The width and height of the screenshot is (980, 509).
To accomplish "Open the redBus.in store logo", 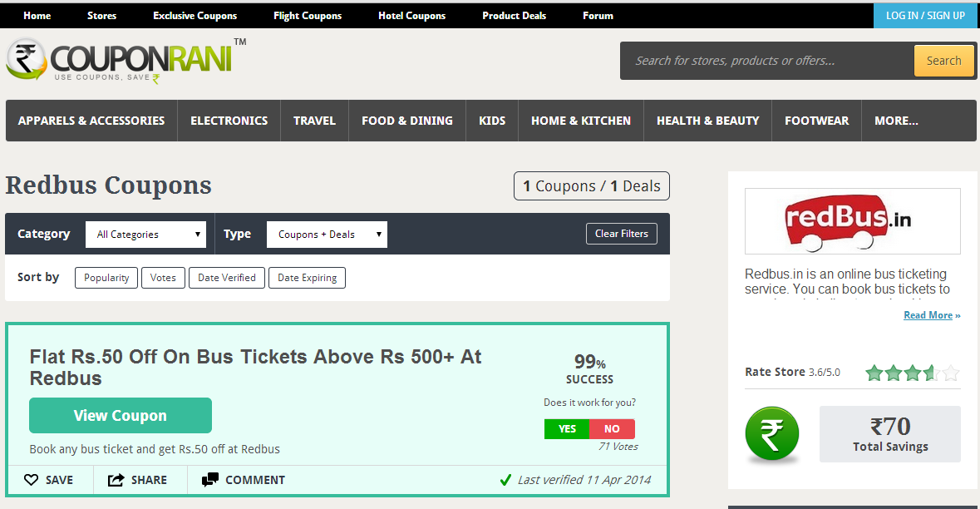I will pos(853,220).
